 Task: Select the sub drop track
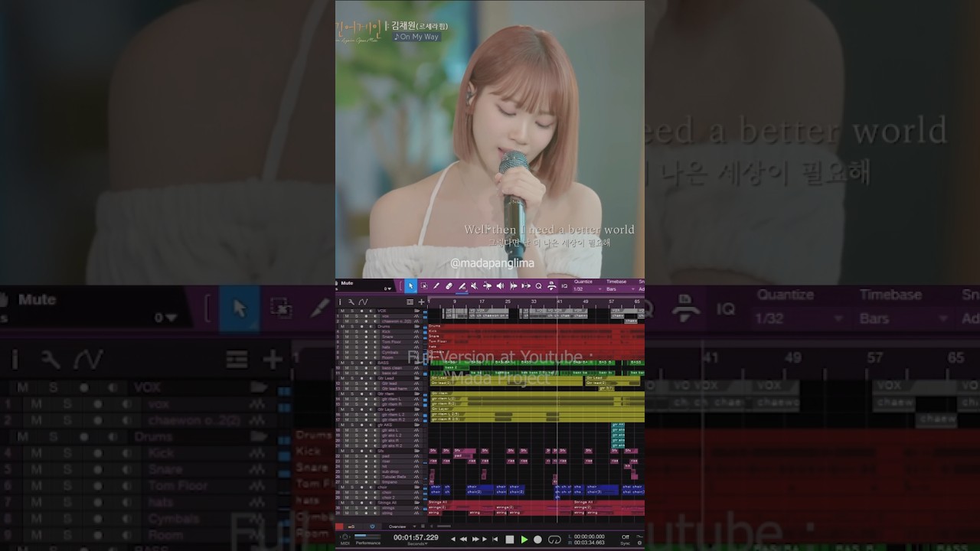click(x=390, y=471)
